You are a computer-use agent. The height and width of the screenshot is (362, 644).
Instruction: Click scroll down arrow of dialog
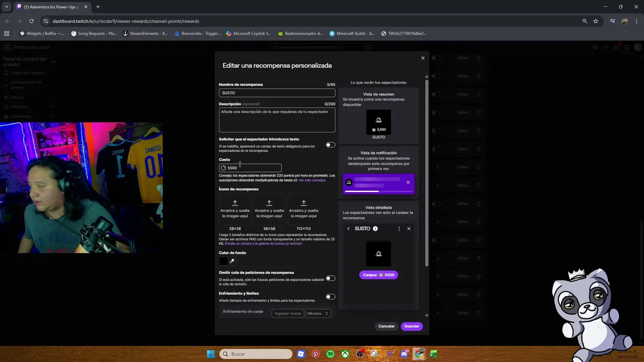pos(427,316)
